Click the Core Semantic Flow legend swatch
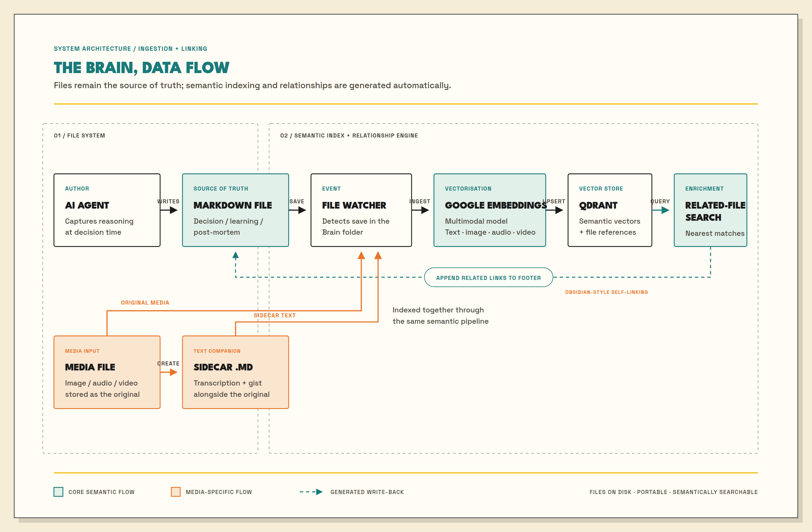 coord(58,492)
